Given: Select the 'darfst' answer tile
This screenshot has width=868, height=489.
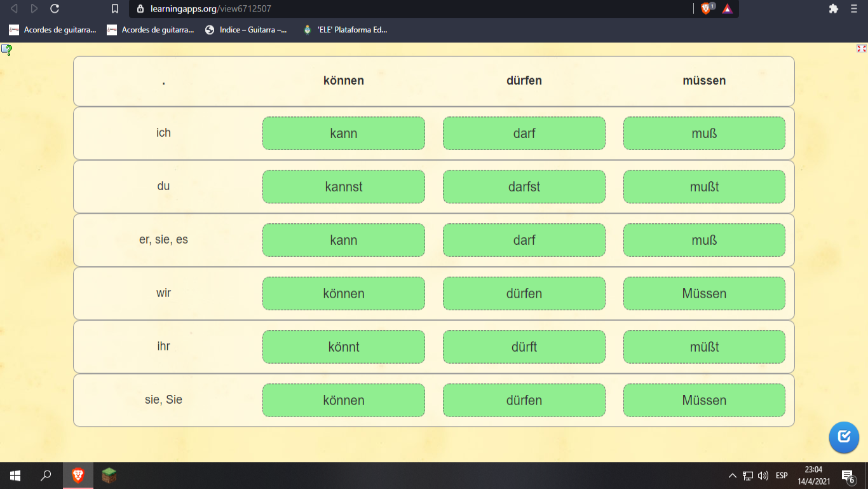Looking at the screenshot, I should (x=524, y=187).
